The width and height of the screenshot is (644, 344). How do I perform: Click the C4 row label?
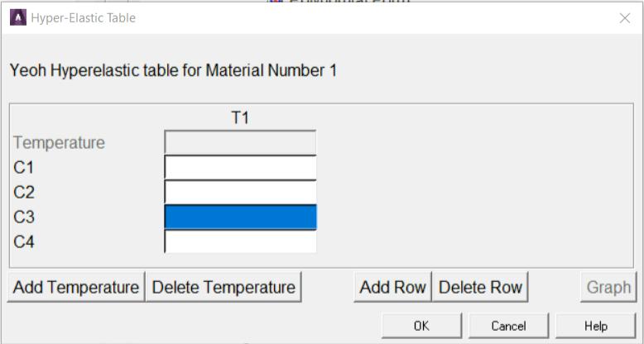click(x=24, y=242)
